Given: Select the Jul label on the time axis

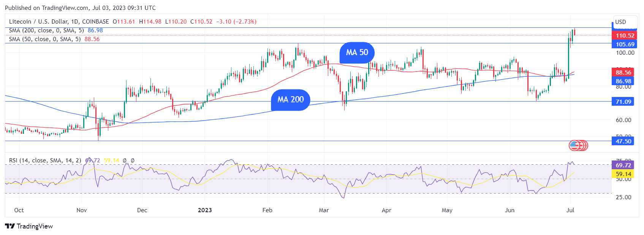Looking at the screenshot, I should click(x=570, y=210).
